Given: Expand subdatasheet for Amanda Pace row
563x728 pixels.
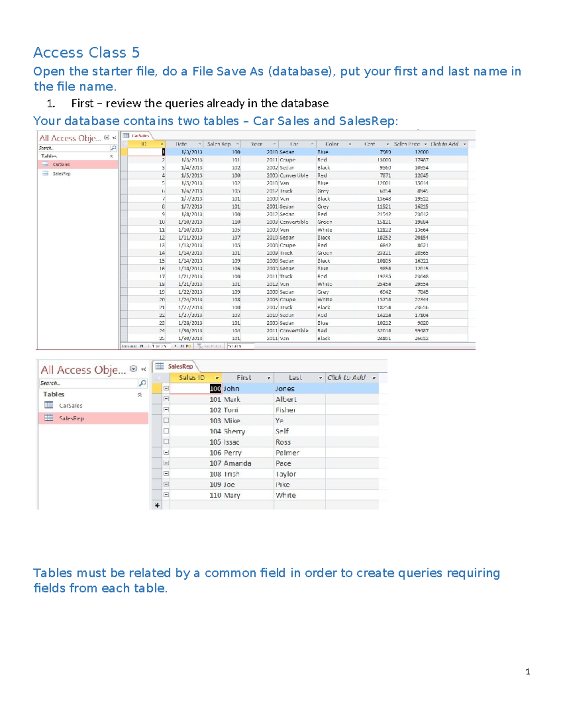Looking at the screenshot, I should coord(166,463).
